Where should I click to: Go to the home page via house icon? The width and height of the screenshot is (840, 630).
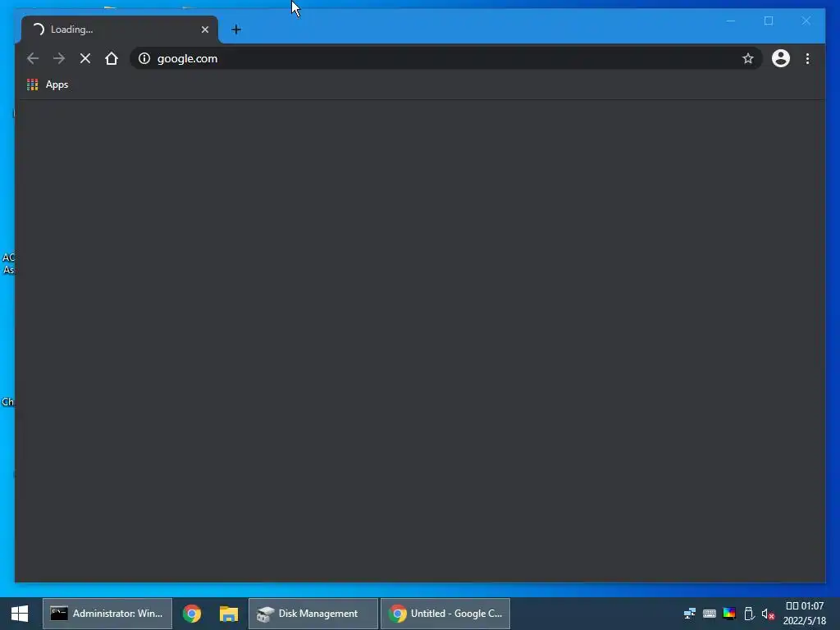coord(112,58)
